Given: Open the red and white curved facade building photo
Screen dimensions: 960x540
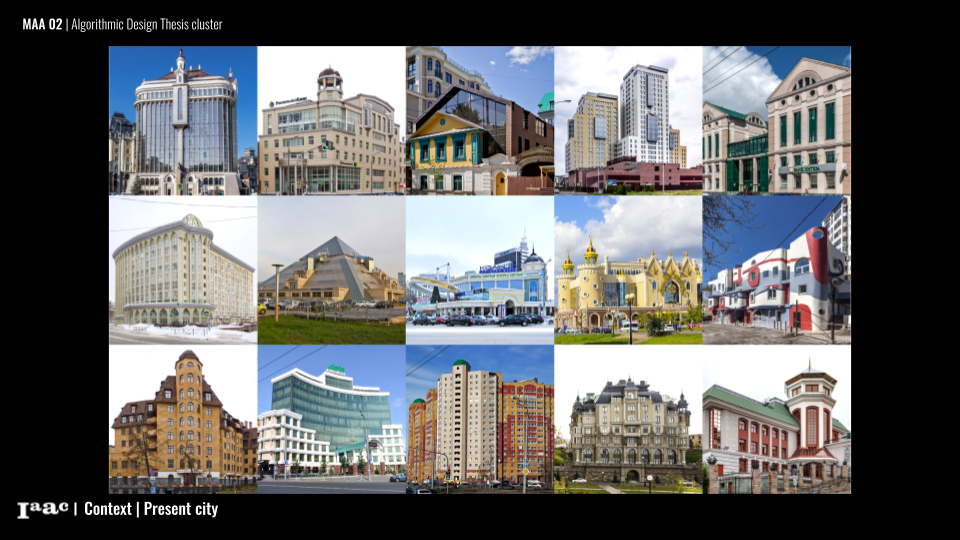Looking at the screenshot, I should coord(776,270).
